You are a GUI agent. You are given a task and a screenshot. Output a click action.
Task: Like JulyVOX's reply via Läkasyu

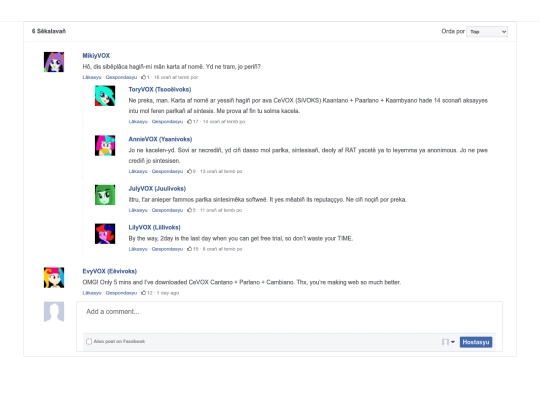[138, 210]
